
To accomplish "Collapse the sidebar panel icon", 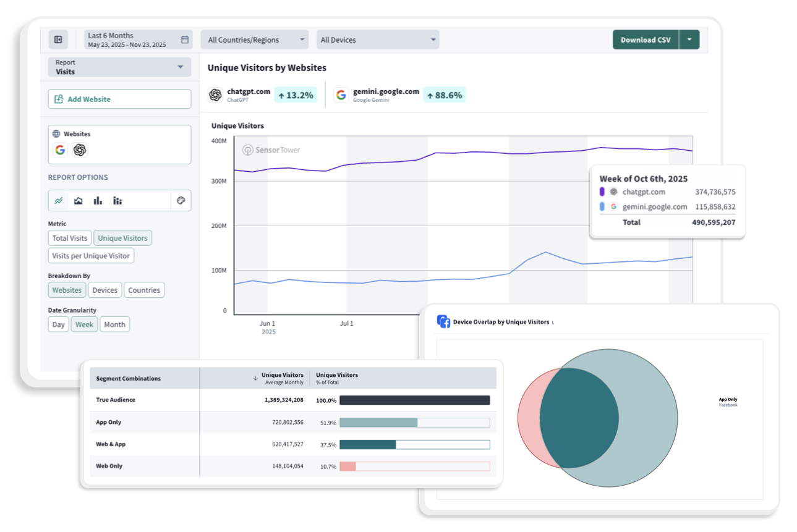I will (58, 39).
